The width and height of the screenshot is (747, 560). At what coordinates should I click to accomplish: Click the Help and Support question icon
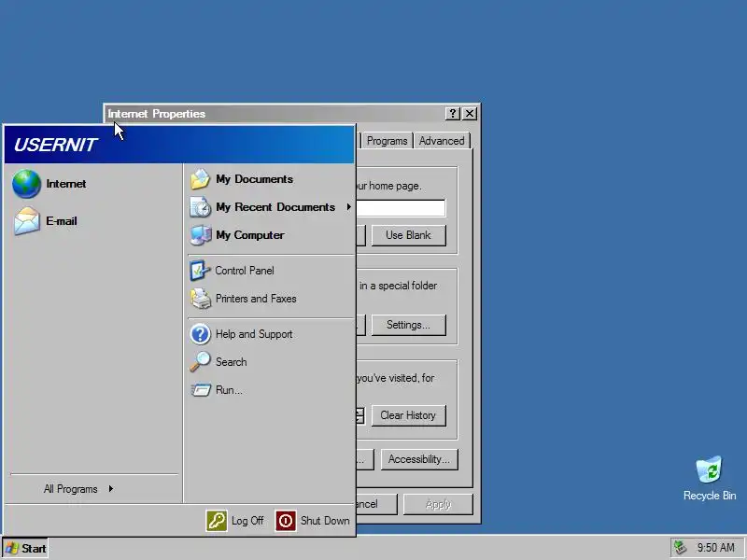[x=200, y=334]
